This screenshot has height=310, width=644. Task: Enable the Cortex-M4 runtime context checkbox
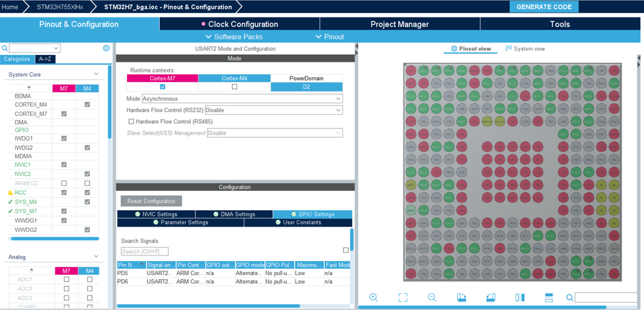(235, 86)
